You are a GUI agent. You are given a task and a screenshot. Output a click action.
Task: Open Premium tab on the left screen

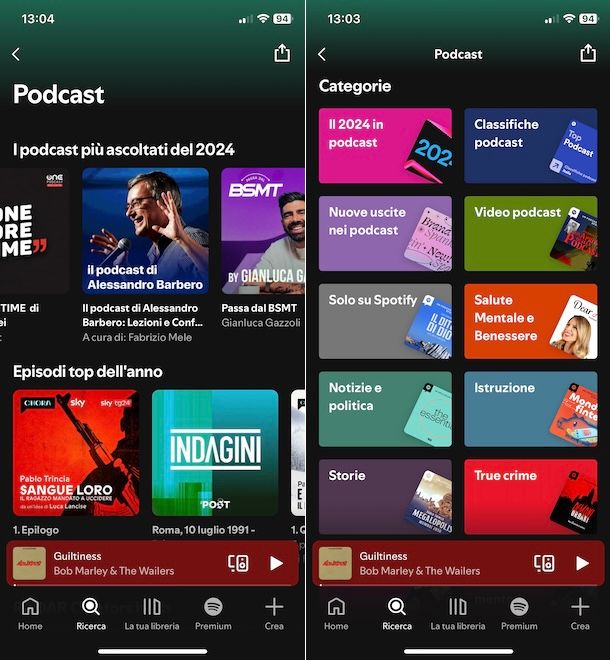pyautogui.click(x=213, y=614)
